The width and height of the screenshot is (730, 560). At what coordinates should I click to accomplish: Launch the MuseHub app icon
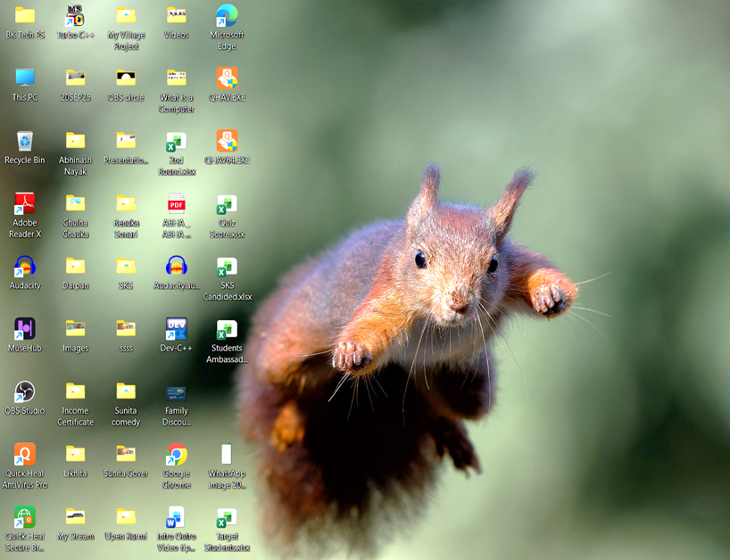[25, 329]
